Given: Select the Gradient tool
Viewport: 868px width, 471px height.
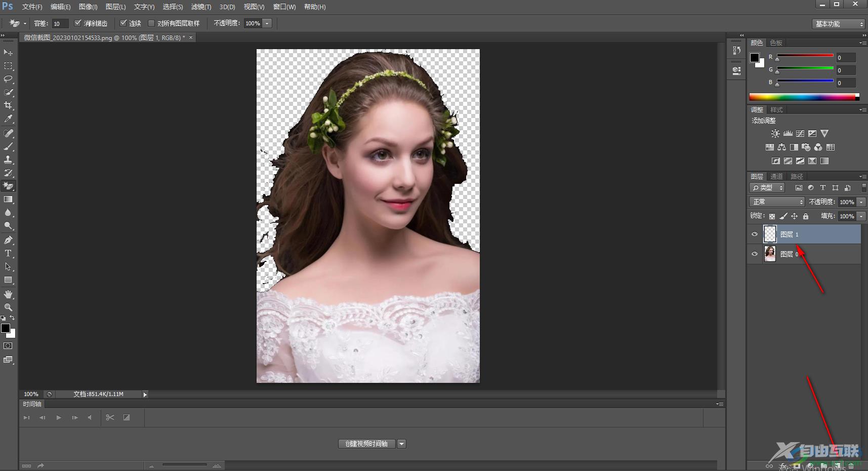Looking at the screenshot, I should point(8,199).
